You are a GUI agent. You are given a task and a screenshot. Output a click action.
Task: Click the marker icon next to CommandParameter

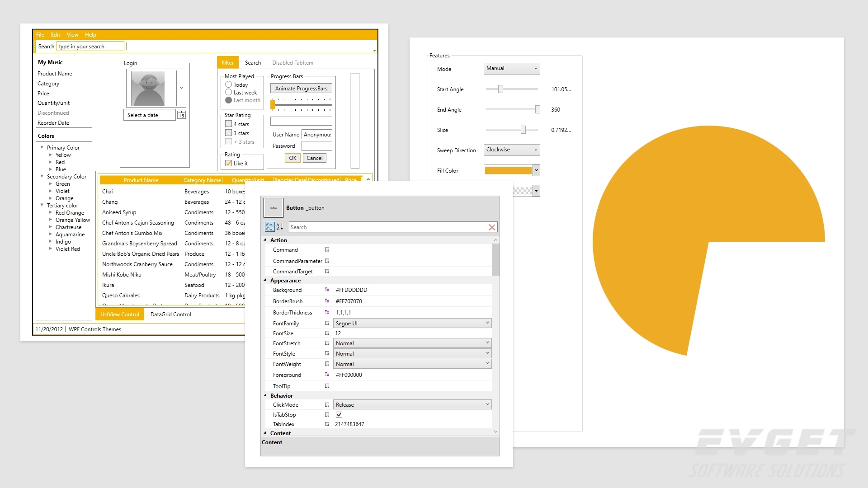tap(327, 261)
